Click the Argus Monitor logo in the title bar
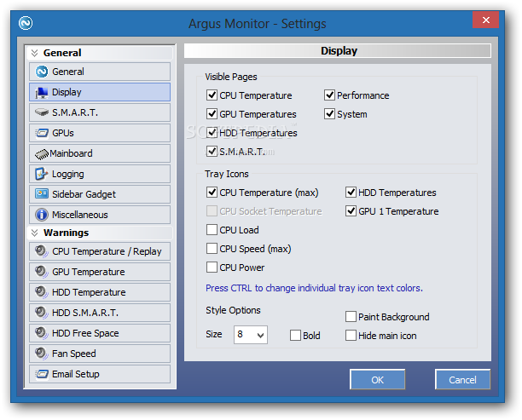522x420 pixels. pyautogui.click(x=26, y=23)
